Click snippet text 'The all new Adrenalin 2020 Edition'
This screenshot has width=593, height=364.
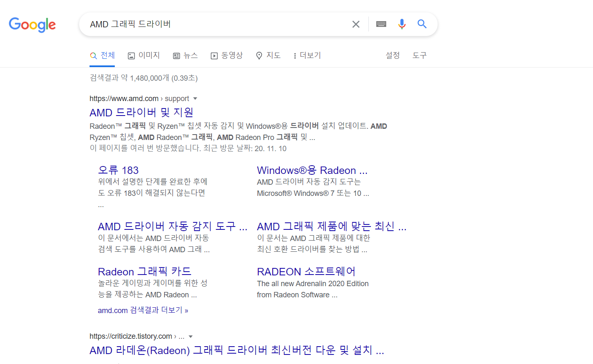click(312, 284)
